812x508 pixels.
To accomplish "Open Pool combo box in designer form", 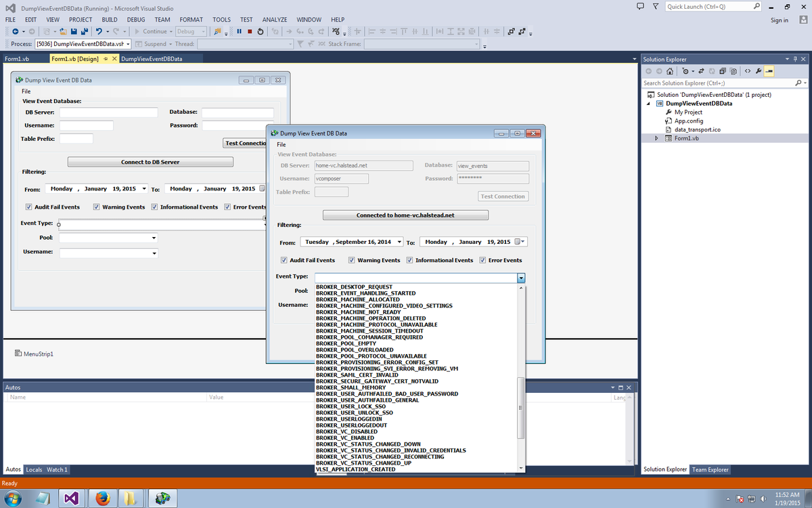I will coord(154,238).
